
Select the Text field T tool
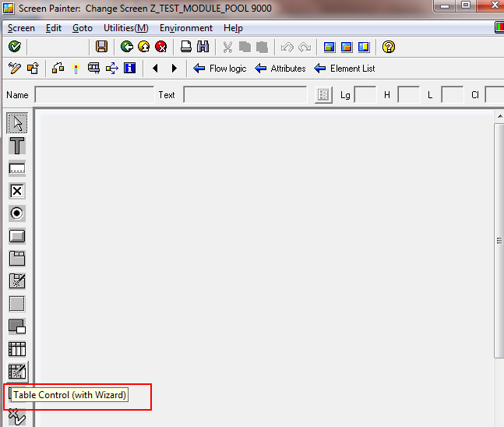click(x=17, y=146)
